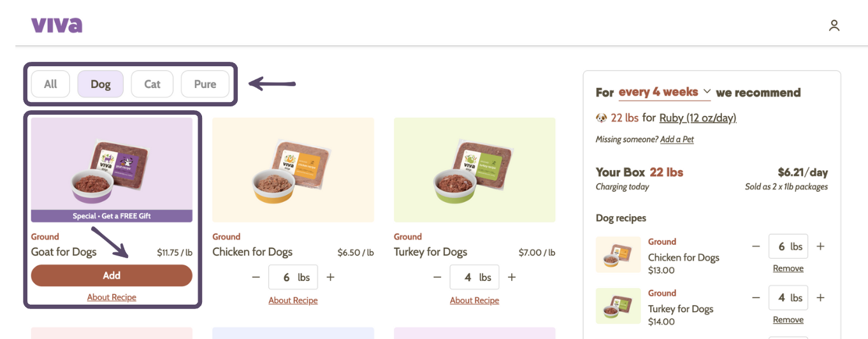Screen dimensions: 868x339
Task: Decrease Turkey for Dogs quantity in product grid
Action: coord(437,277)
